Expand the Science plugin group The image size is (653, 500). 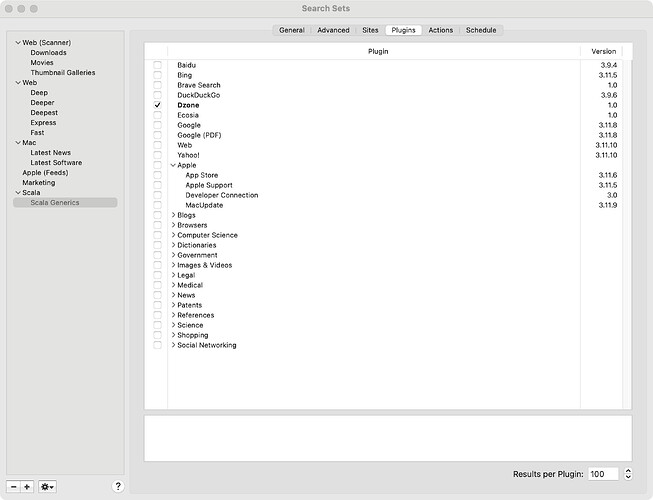pos(173,325)
